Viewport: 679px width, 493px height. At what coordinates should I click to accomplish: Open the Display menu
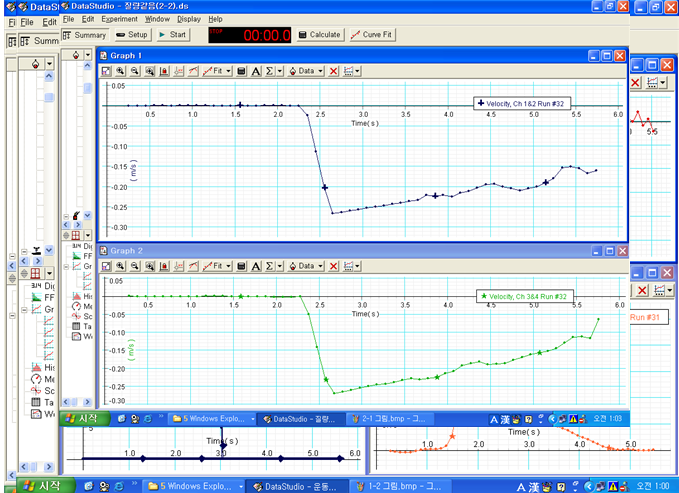(189, 19)
